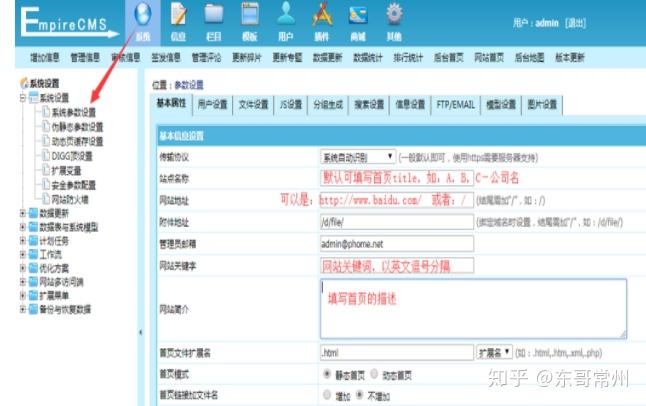Open the 管理评论 menu link

click(206, 58)
